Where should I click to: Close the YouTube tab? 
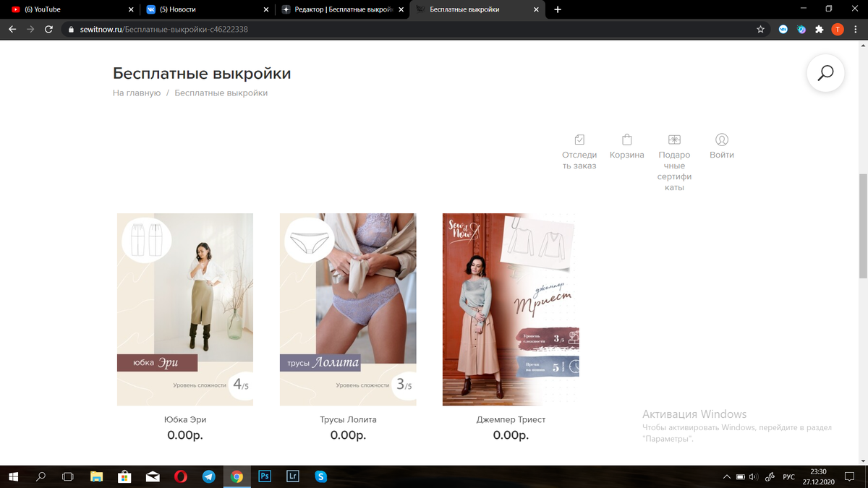tap(130, 9)
